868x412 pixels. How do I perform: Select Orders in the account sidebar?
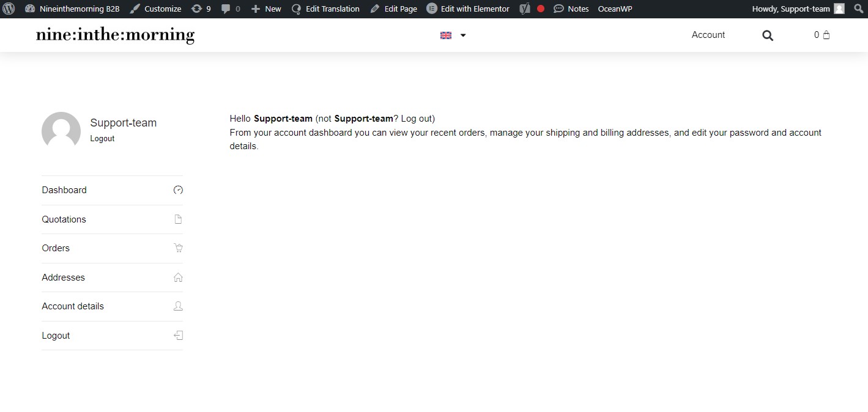point(56,248)
